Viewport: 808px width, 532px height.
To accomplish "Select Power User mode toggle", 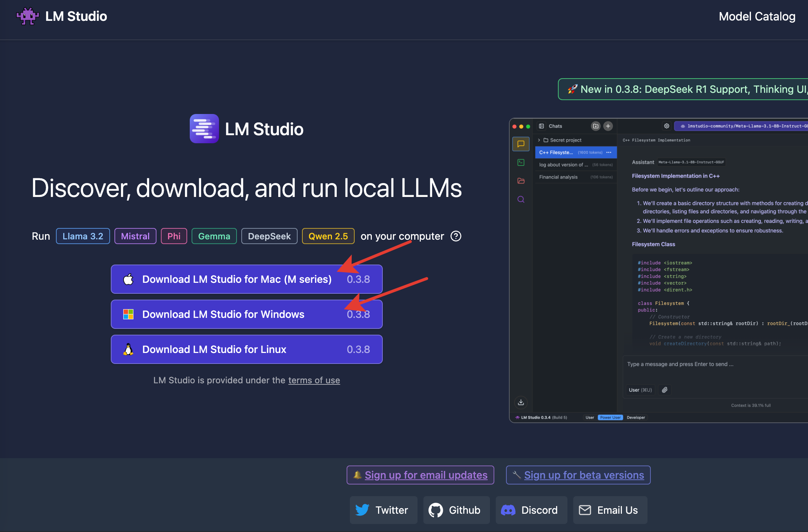I will pos(610,417).
